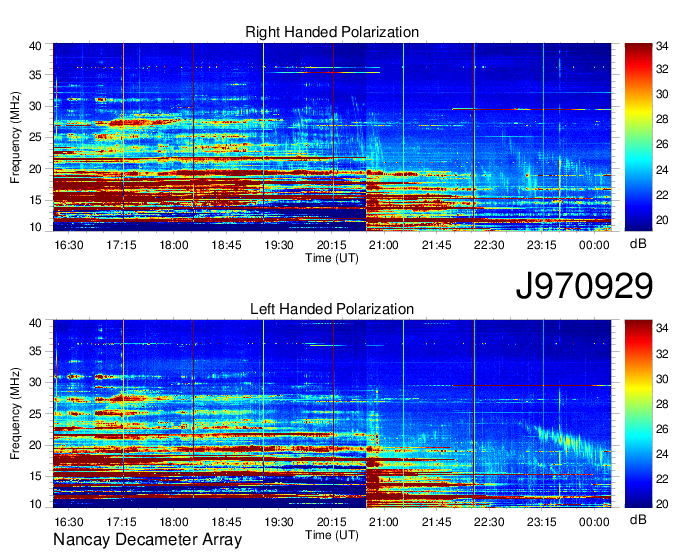Click the 35 MHz tick on Right Handed frequency axis

[x=35, y=75]
